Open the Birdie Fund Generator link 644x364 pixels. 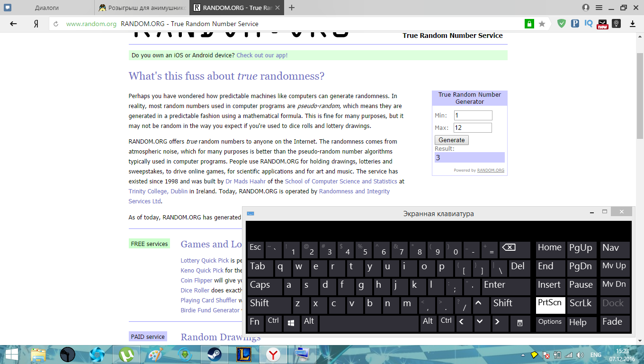[210, 310]
